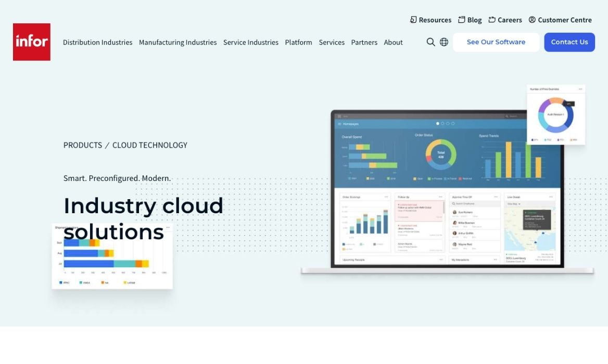Screen dimensions: 608x364
Task: Click the hamburger icon beside Homepages
Action: (x=339, y=124)
